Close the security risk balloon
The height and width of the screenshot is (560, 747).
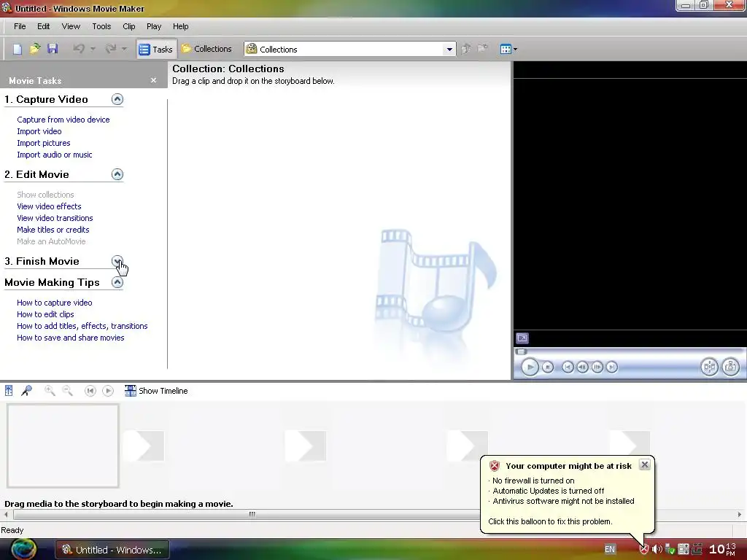645,464
